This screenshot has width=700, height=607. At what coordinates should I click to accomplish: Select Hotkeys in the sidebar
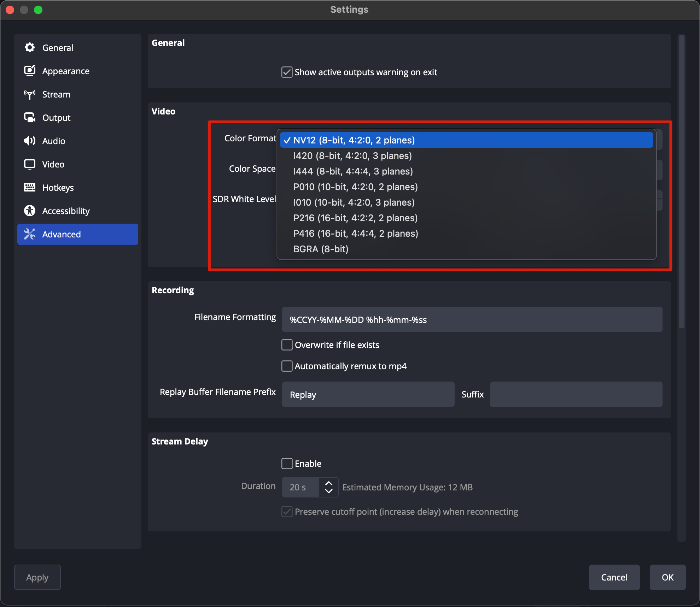pyautogui.click(x=78, y=188)
